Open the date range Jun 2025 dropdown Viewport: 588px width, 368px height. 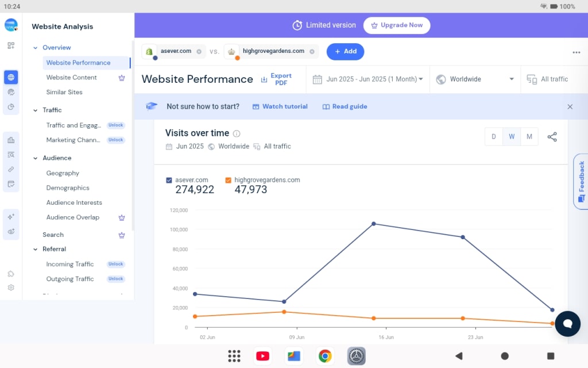[368, 79]
